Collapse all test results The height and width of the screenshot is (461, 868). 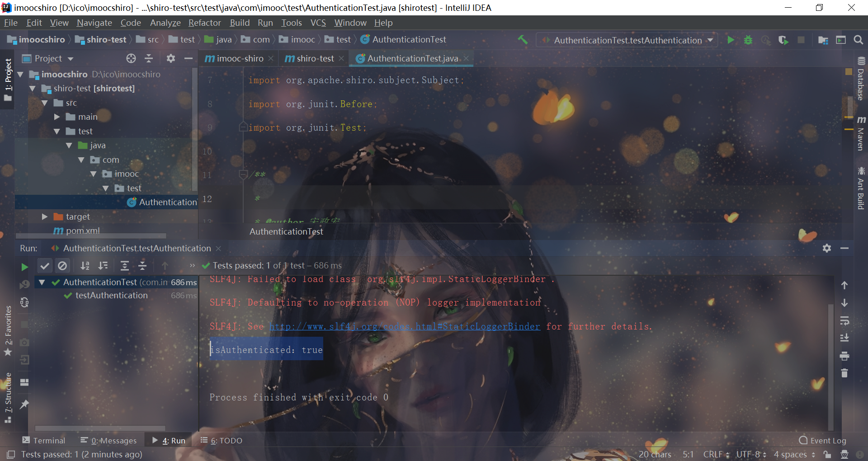click(x=142, y=266)
